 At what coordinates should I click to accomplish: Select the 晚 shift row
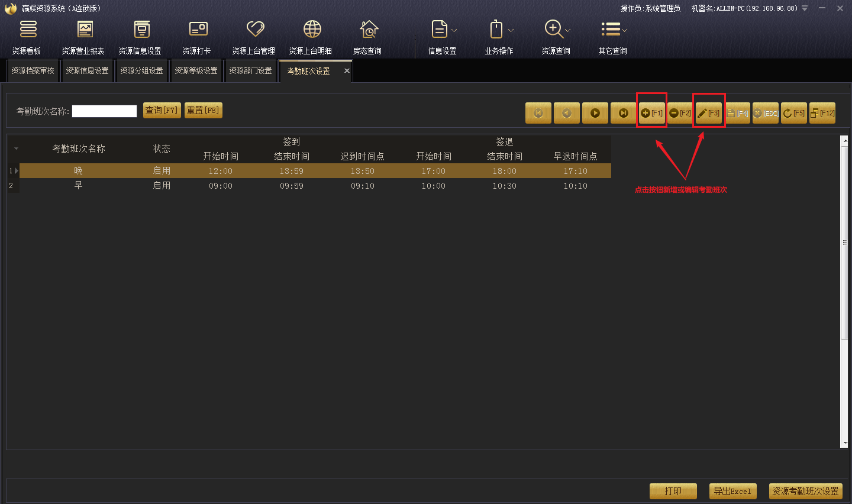pyautogui.click(x=315, y=171)
